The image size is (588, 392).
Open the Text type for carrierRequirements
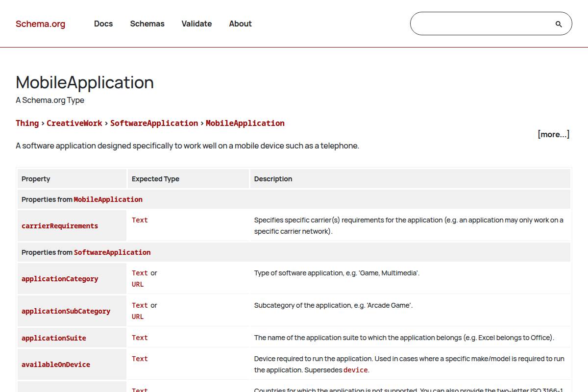[x=139, y=220]
